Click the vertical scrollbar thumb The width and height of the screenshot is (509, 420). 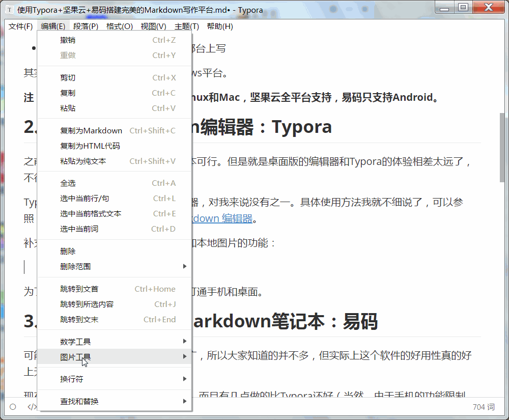[x=502, y=148]
